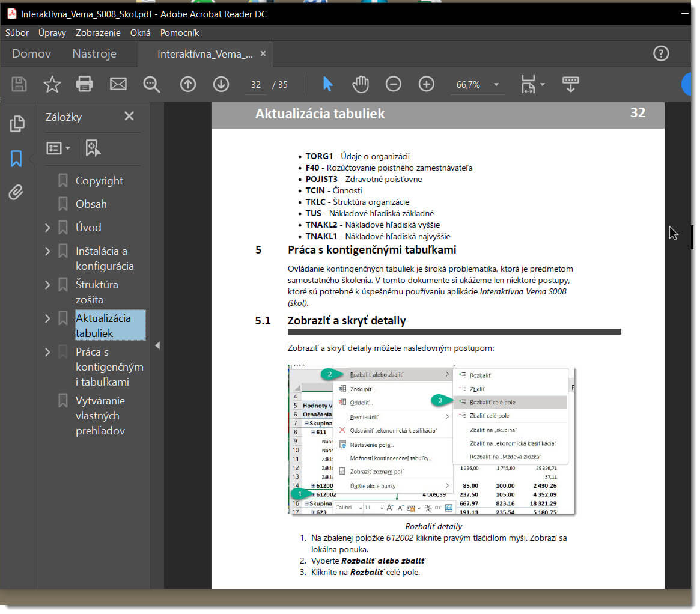
Task: Jump to the Obsah bookmark
Action: click(x=91, y=204)
